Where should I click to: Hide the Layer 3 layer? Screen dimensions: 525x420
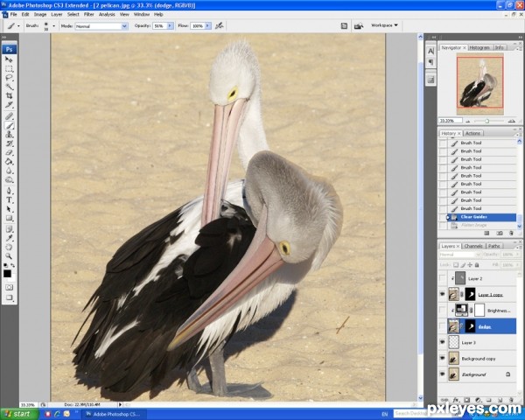coord(443,342)
